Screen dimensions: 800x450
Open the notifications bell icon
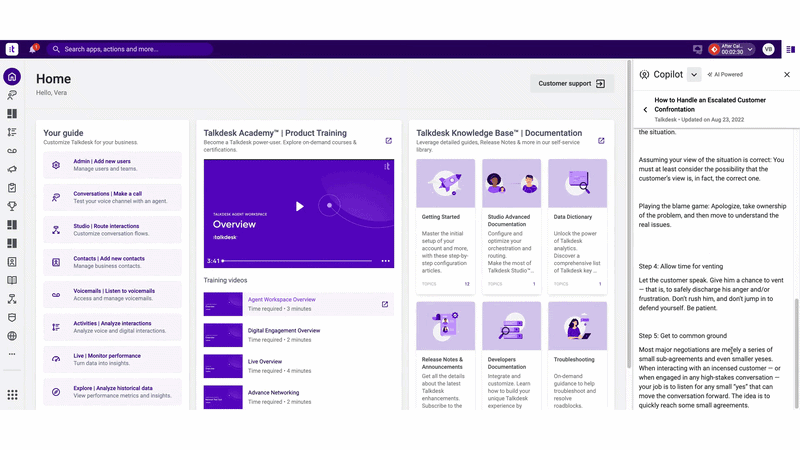coord(33,49)
